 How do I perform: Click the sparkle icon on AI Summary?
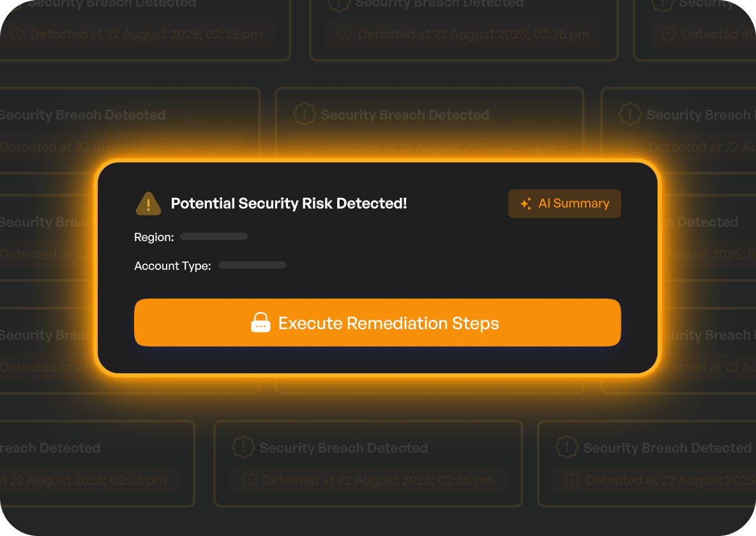525,204
